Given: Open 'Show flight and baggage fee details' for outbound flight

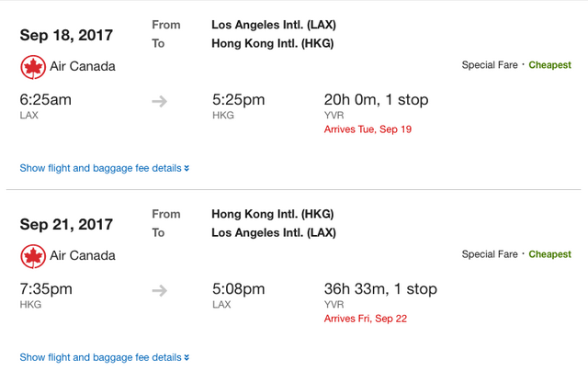Looking at the screenshot, I should point(100,168).
